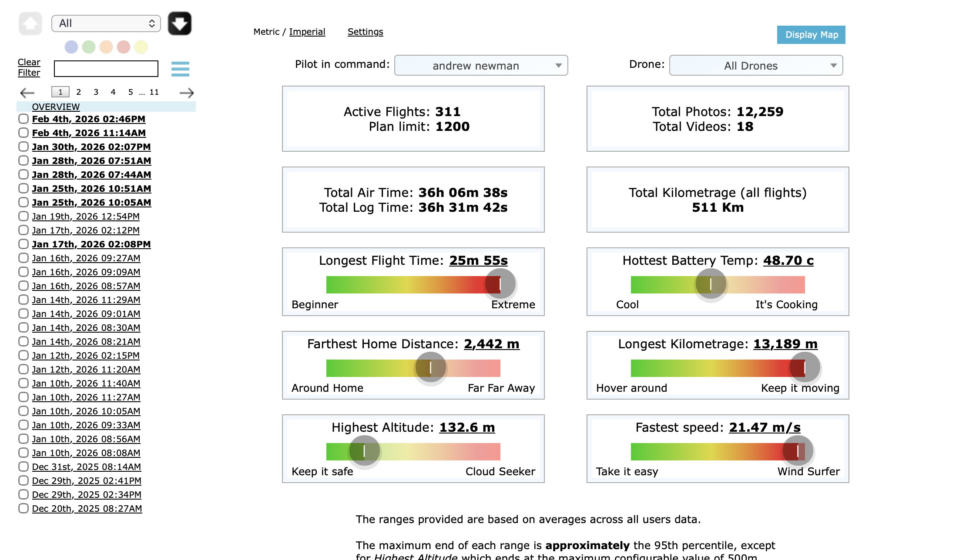
Task: Tick the Jan 30th 02:07PM flight checkbox
Action: 23,147
